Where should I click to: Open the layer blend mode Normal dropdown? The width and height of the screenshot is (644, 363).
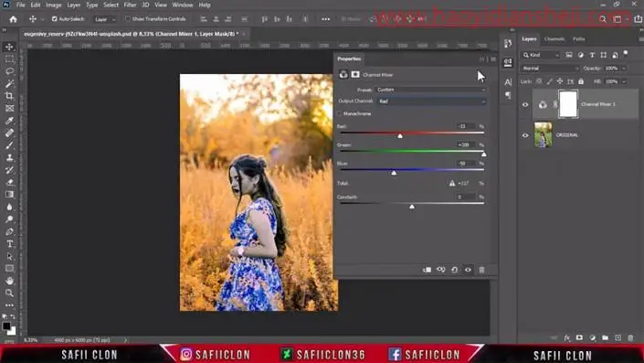coord(550,69)
